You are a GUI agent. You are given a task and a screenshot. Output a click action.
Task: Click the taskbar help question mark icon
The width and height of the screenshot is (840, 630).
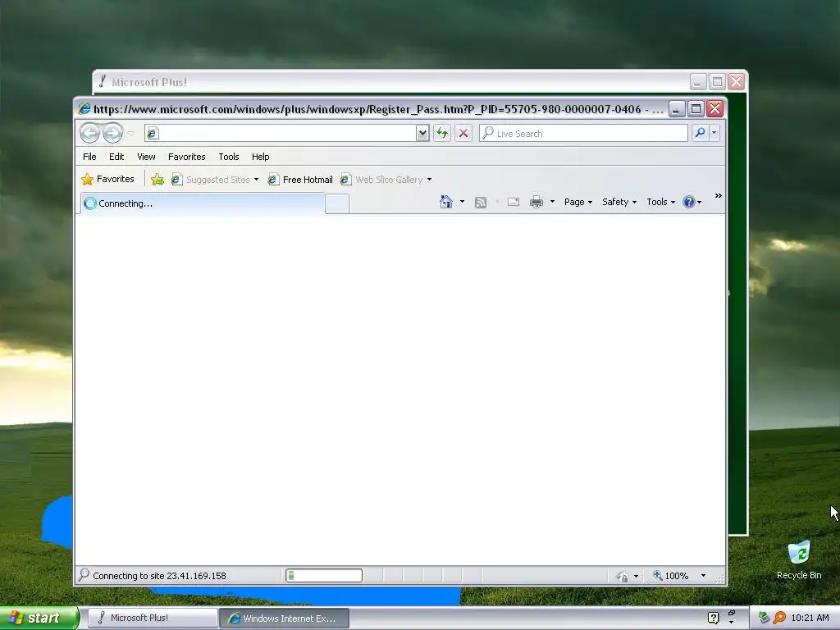pos(713,618)
